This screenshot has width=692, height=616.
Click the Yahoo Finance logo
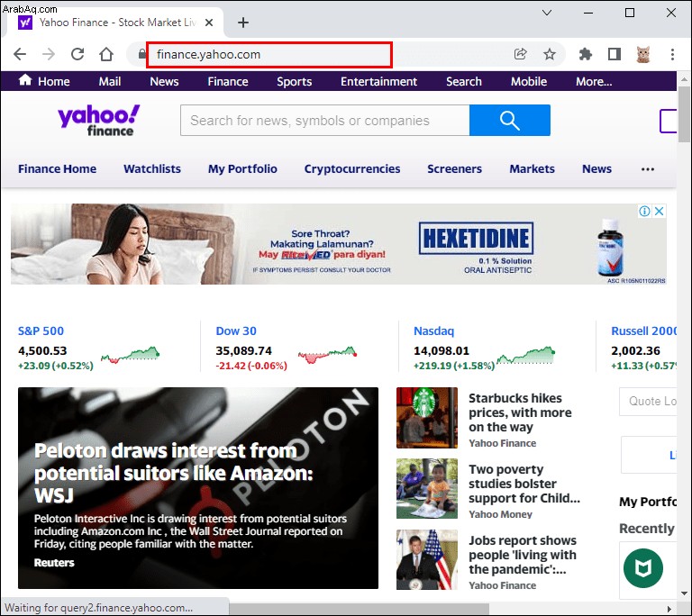pos(98,120)
